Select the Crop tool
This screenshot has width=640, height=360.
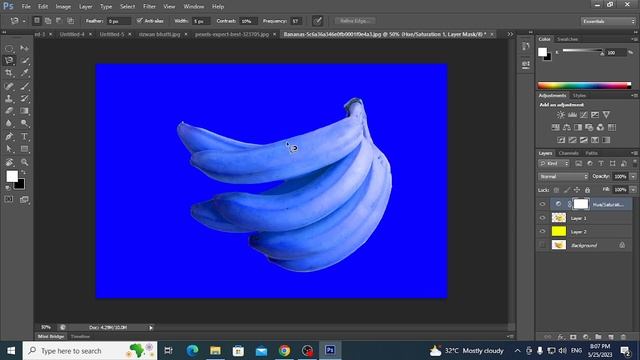tap(9, 73)
